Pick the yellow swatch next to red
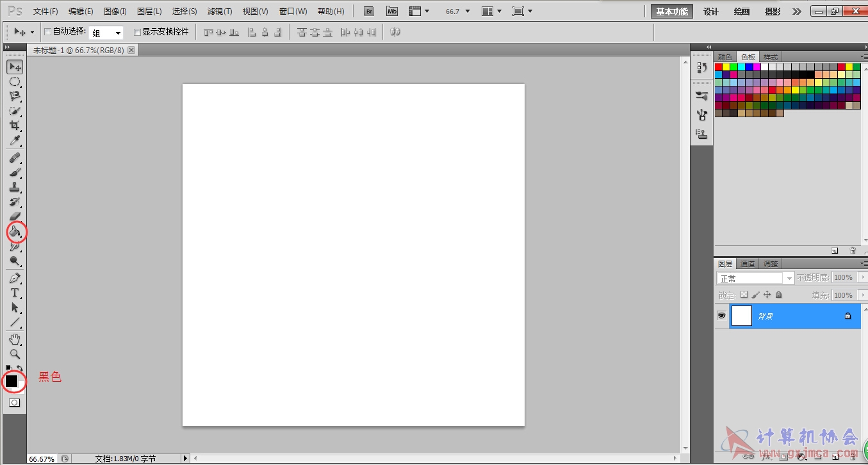 [x=726, y=67]
